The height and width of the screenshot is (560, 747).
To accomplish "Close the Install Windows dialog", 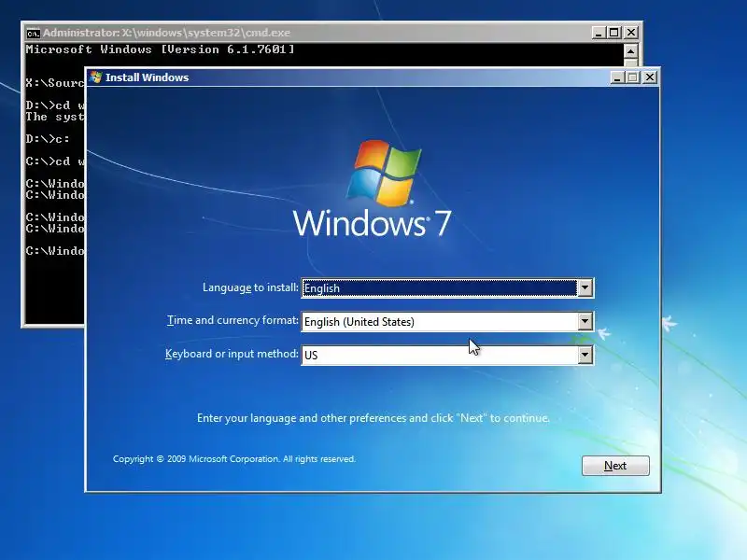I will tap(649, 77).
